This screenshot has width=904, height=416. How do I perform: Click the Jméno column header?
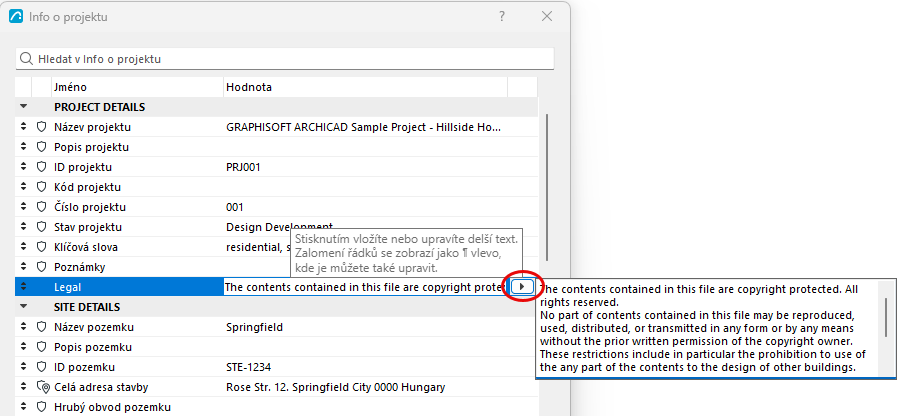pos(137,88)
